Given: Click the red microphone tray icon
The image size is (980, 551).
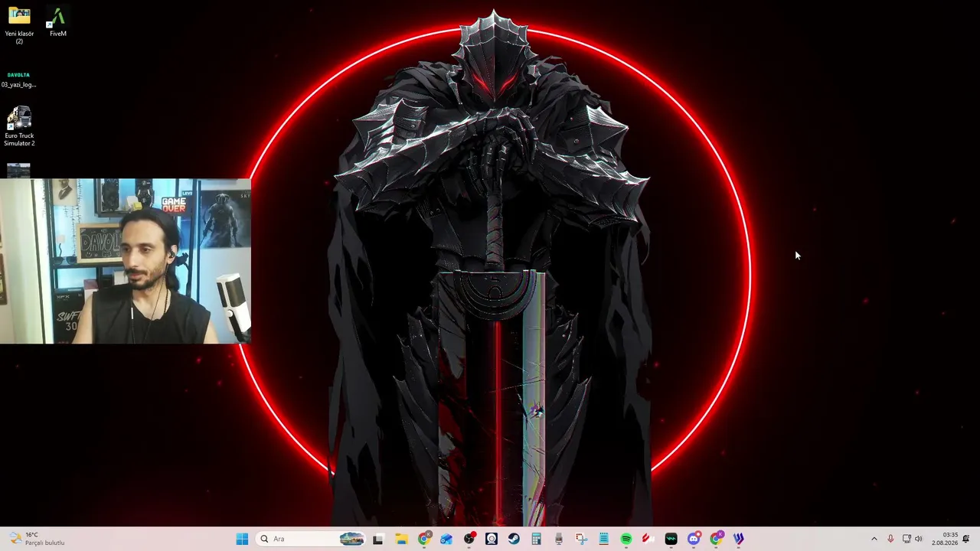Looking at the screenshot, I should (x=890, y=539).
